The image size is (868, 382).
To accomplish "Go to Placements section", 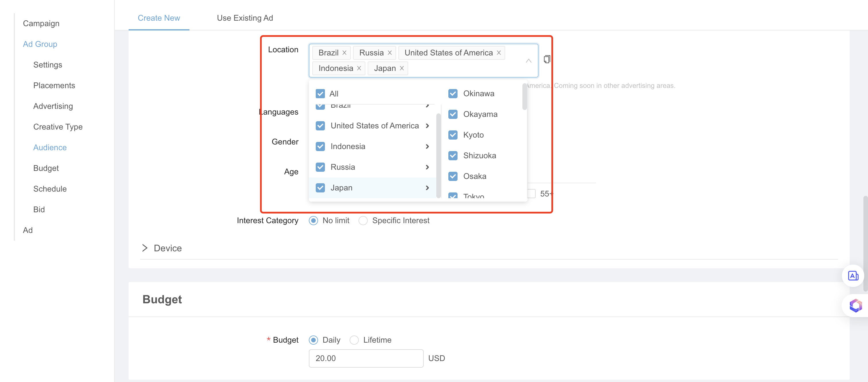I will pos(54,85).
